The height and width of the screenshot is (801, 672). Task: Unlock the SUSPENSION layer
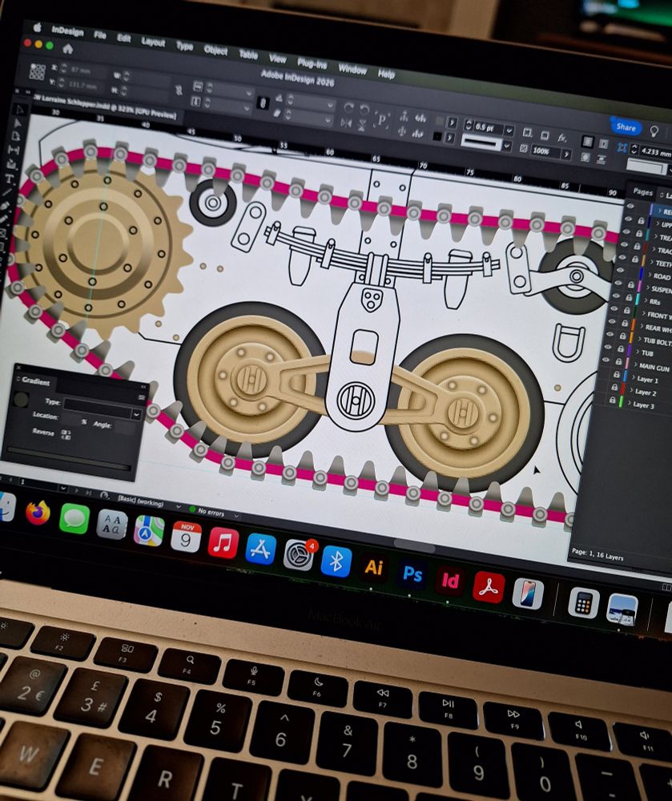(632, 284)
